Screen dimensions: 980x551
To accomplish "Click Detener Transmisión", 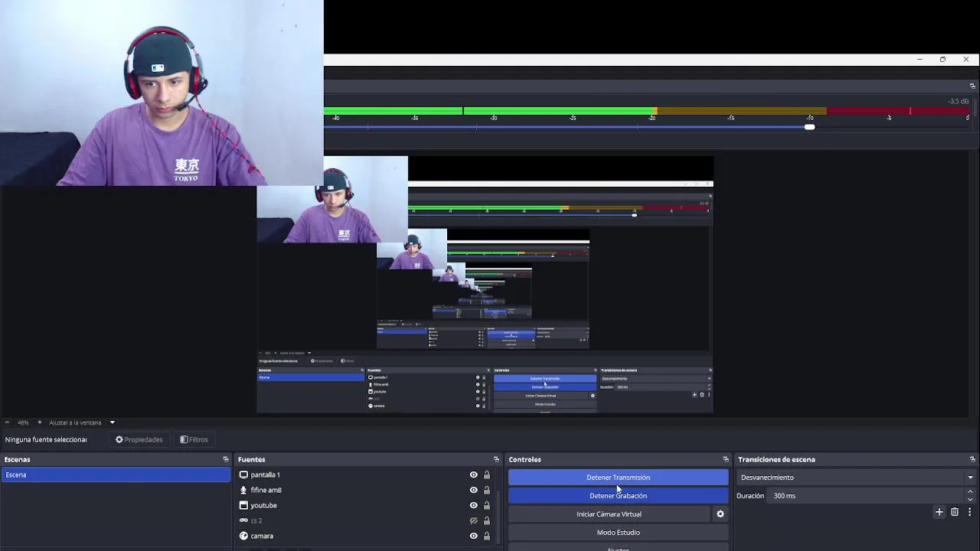I will 618,478.
